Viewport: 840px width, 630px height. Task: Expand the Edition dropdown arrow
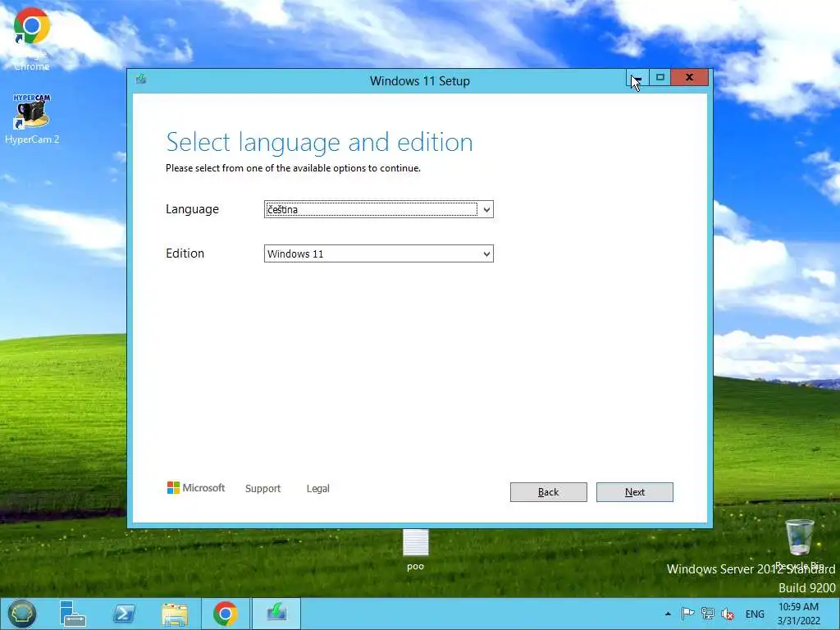point(486,254)
